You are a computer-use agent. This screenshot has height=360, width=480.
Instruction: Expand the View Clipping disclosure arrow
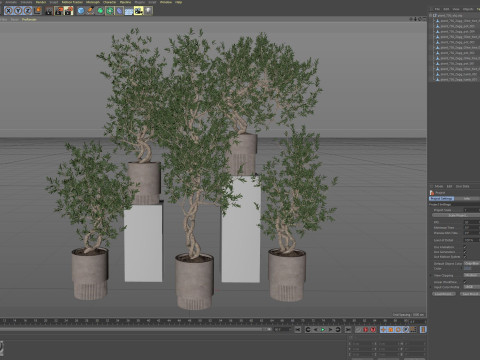click(431, 276)
